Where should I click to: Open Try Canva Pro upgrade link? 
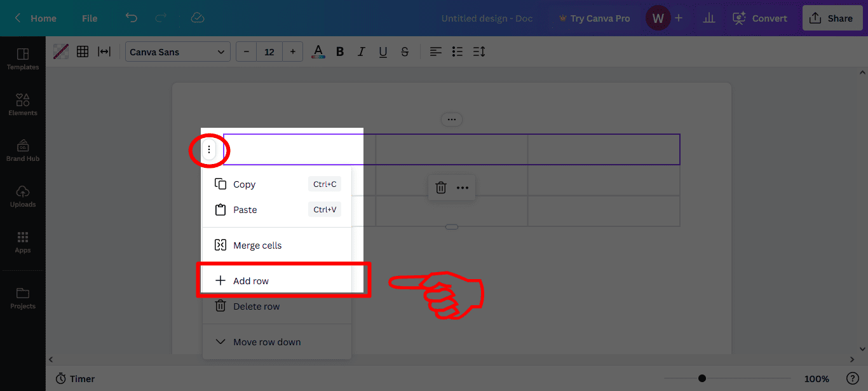coord(595,18)
